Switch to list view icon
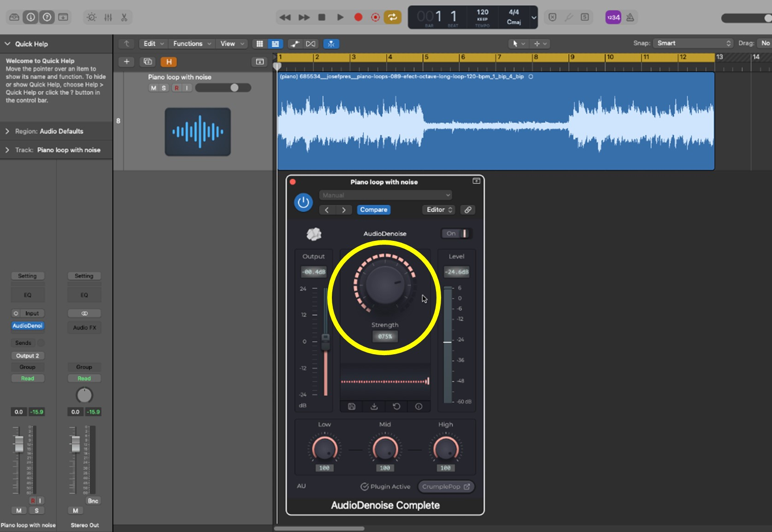The image size is (772, 532). [275, 44]
